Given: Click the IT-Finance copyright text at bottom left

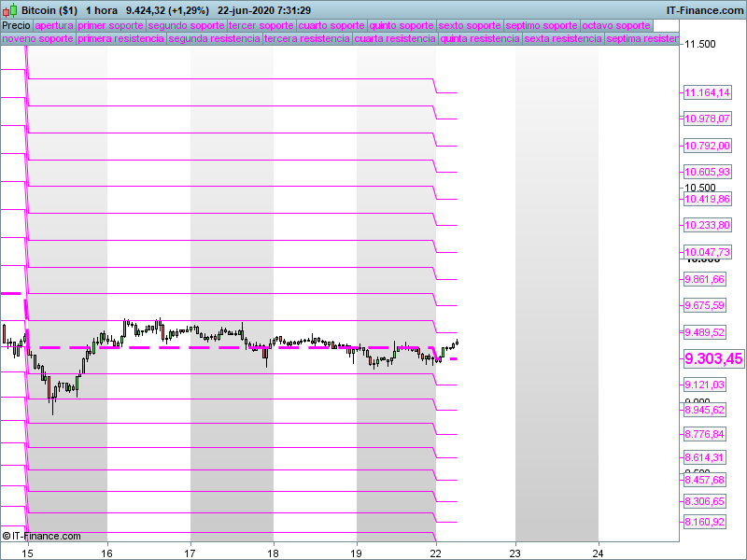Looking at the screenshot, I should pyautogui.click(x=41, y=536).
